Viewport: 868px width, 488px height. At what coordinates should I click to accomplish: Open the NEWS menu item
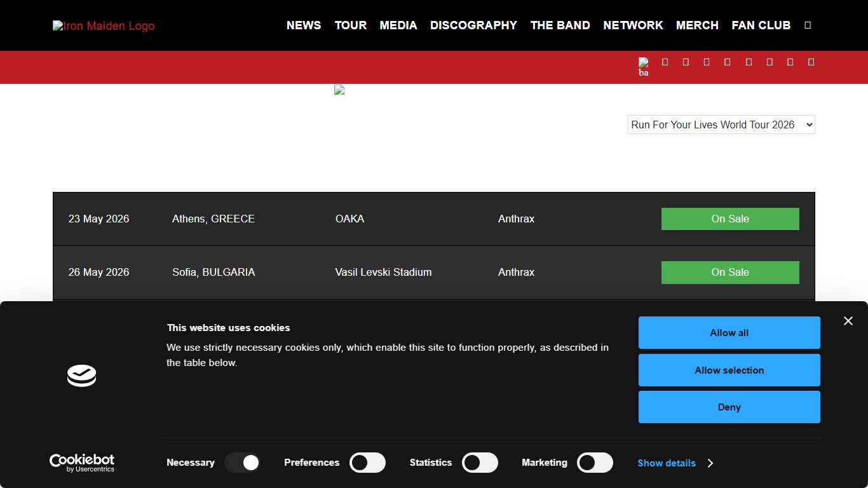pos(304,25)
